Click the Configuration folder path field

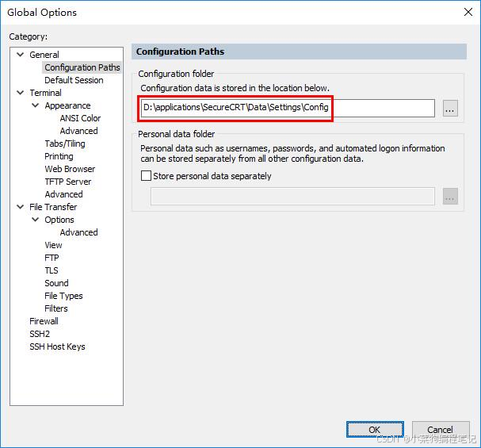pyautogui.click(x=288, y=108)
